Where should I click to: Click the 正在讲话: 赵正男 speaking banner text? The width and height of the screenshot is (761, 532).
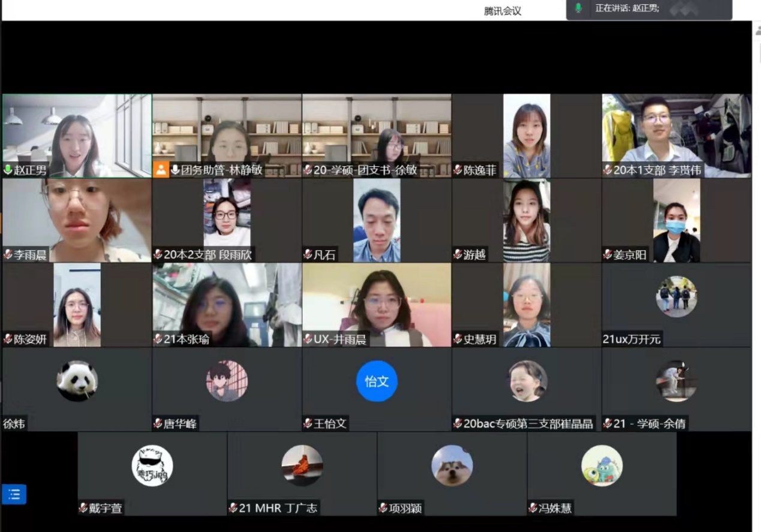click(627, 8)
